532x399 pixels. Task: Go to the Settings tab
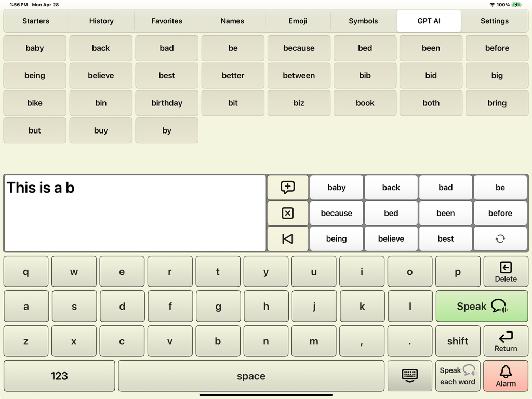494,21
